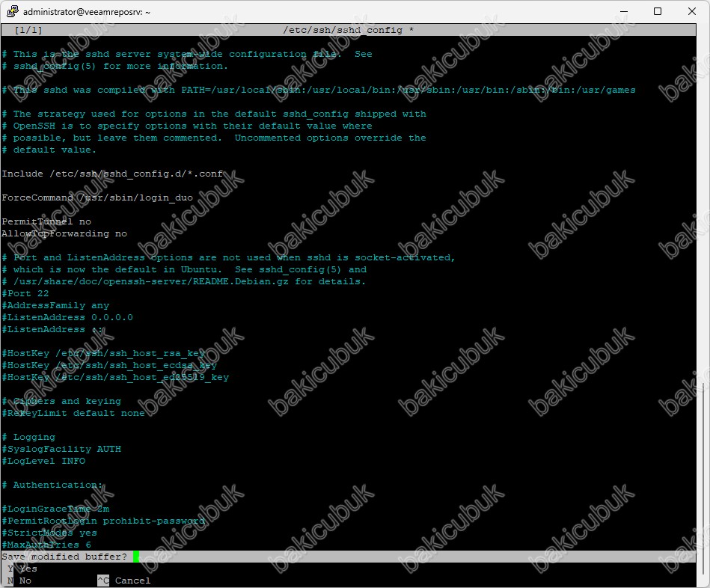The image size is (710, 588).
Task: Click the 'which is now the default in Ubuntu' line
Action: coord(184,269)
